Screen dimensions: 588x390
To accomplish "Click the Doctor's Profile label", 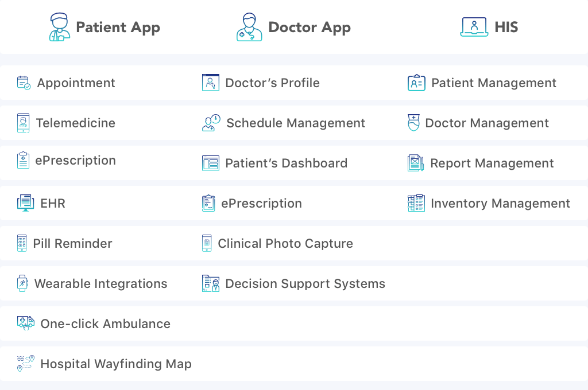I will click(272, 83).
